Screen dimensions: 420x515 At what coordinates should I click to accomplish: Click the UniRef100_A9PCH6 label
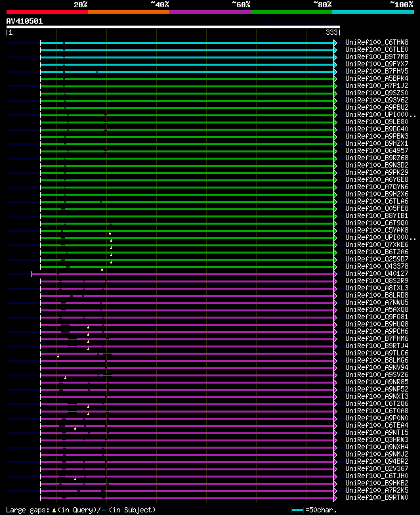[377, 331]
